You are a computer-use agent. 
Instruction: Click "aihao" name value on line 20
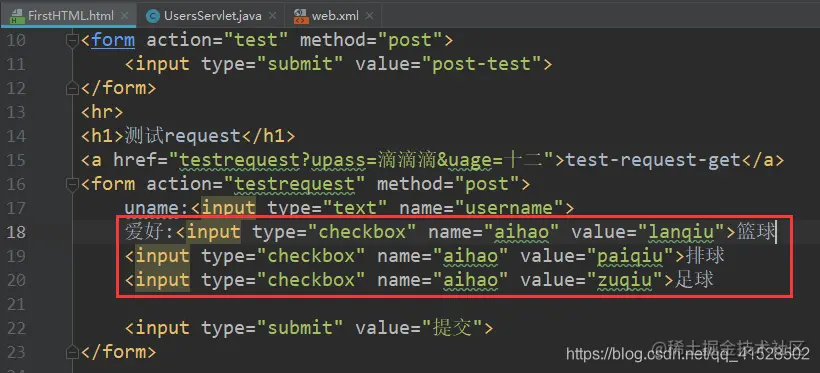(x=472, y=280)
